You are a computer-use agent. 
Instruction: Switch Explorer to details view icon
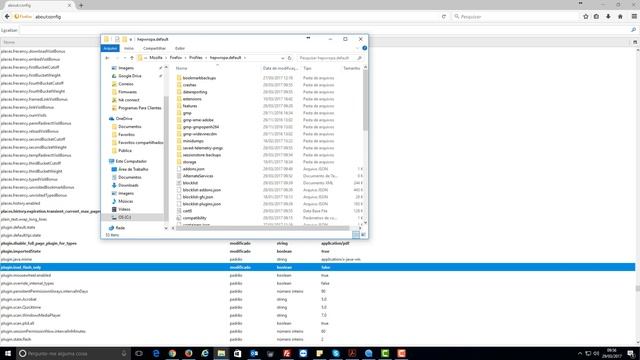pos(356,235)
